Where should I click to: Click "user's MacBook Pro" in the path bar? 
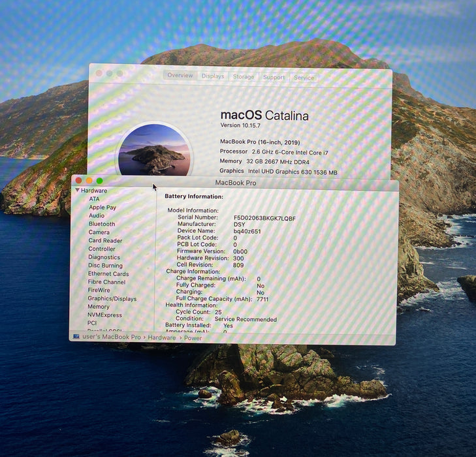[112, 337]
